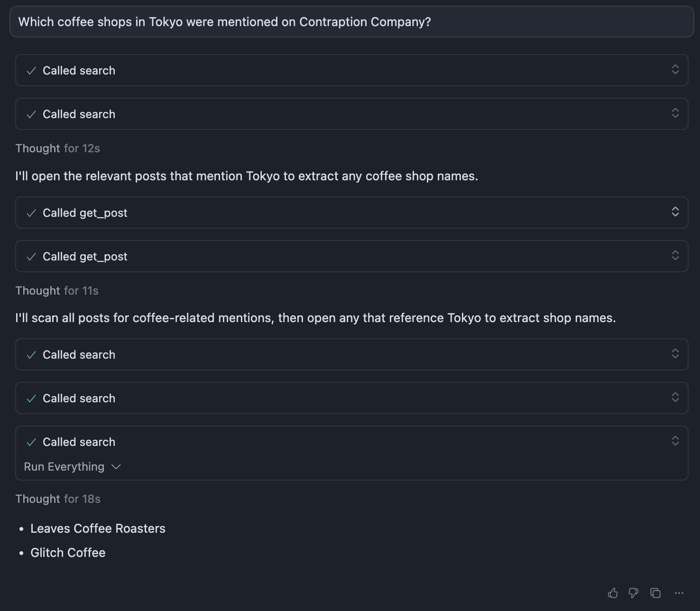This screenshot has height=611, width=700.
Task: Click the green checkmark on the first Called search
Action: [31, 70]
